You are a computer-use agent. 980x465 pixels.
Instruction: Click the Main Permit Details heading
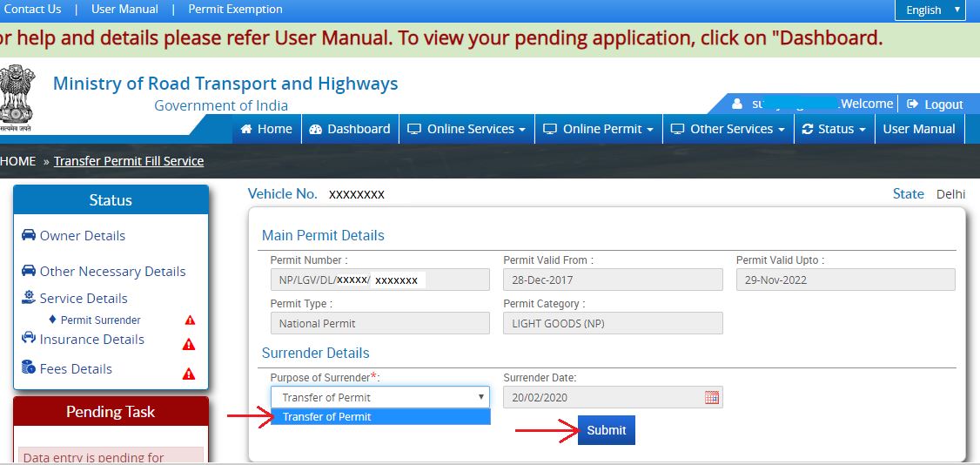[323, 236]
